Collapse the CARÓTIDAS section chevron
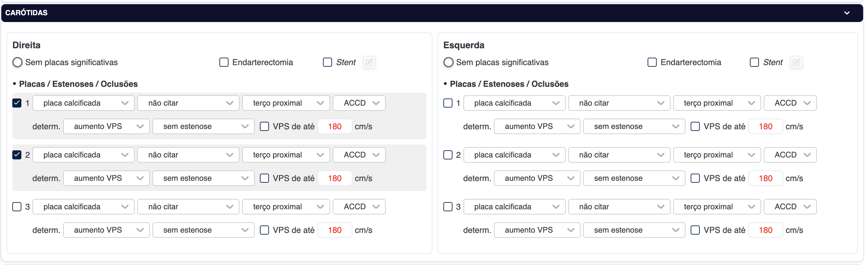The width and height of the screenshot is (868, 265). (846, 13)
